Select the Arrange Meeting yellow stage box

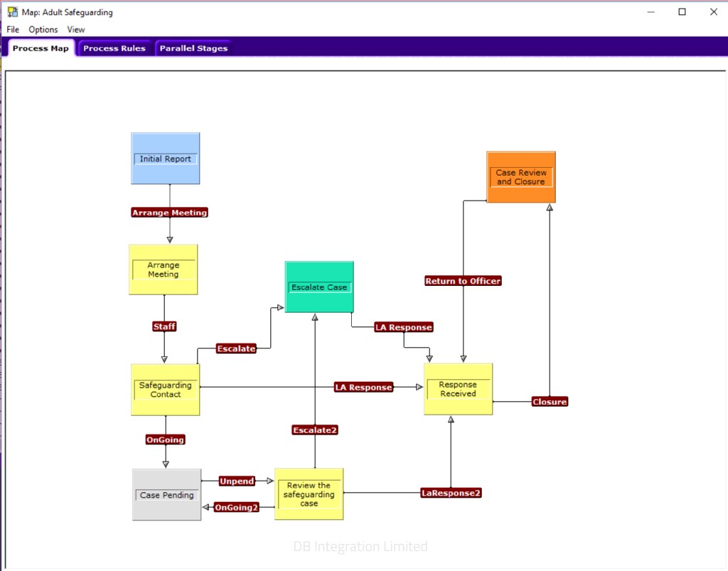163,270
